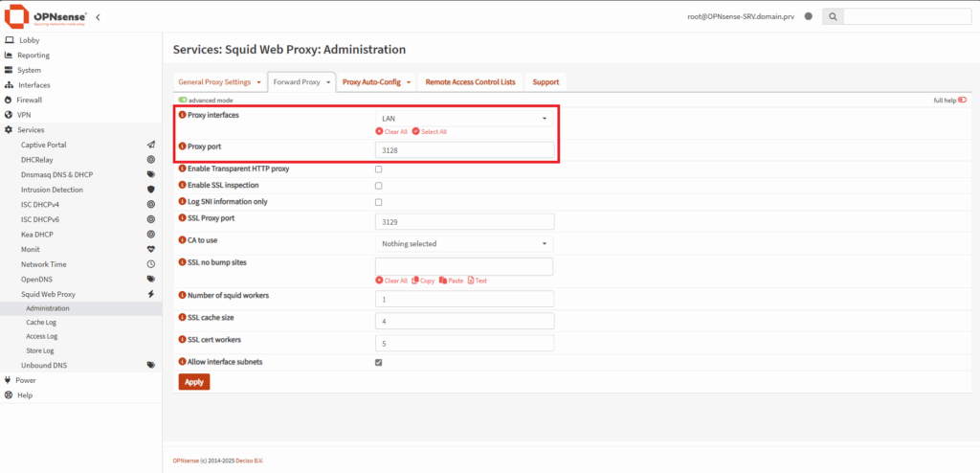Click the Kea DHCP target icon

coord(150,235)
